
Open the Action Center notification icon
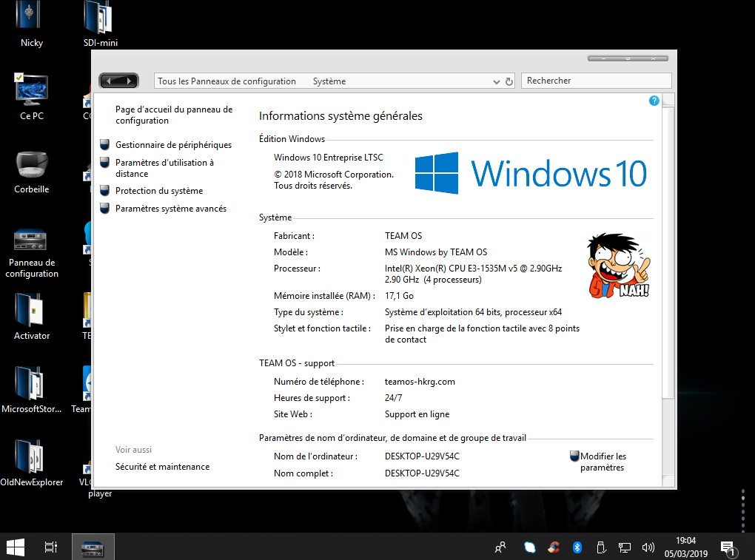728,548
